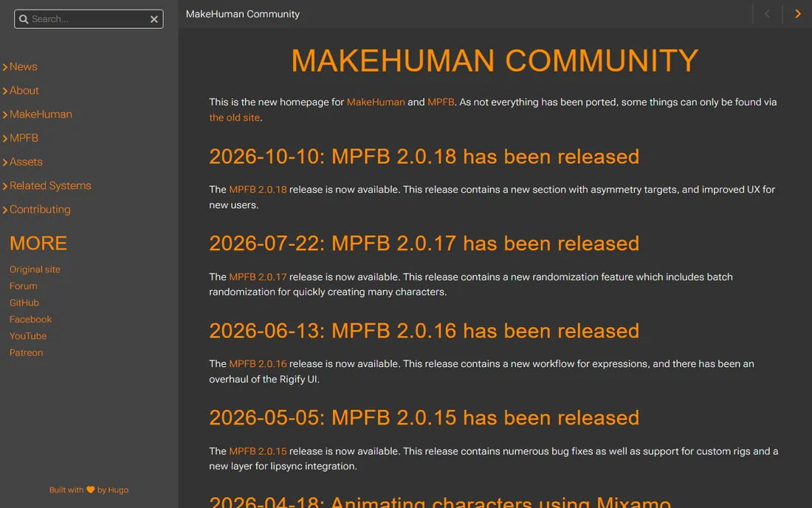
Task: Click the heart icon in footer
Action: coord(90,490)
